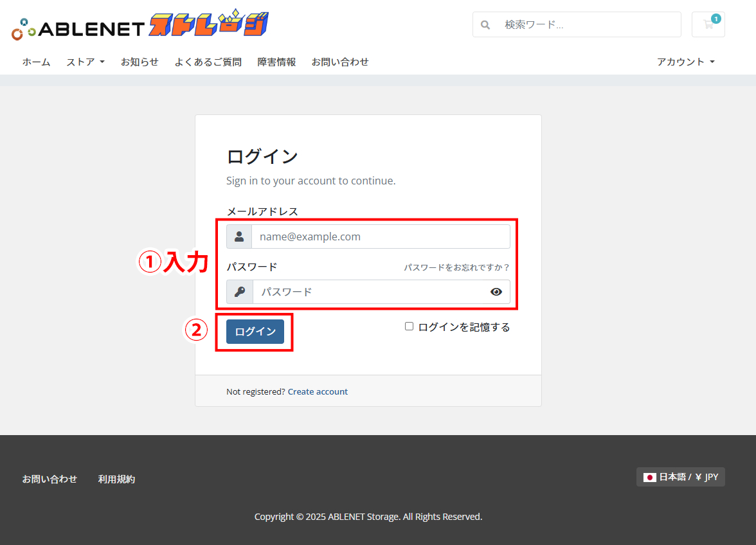756x545 pixels.
Task: Open the Create account link
Action: click(318, 391)
